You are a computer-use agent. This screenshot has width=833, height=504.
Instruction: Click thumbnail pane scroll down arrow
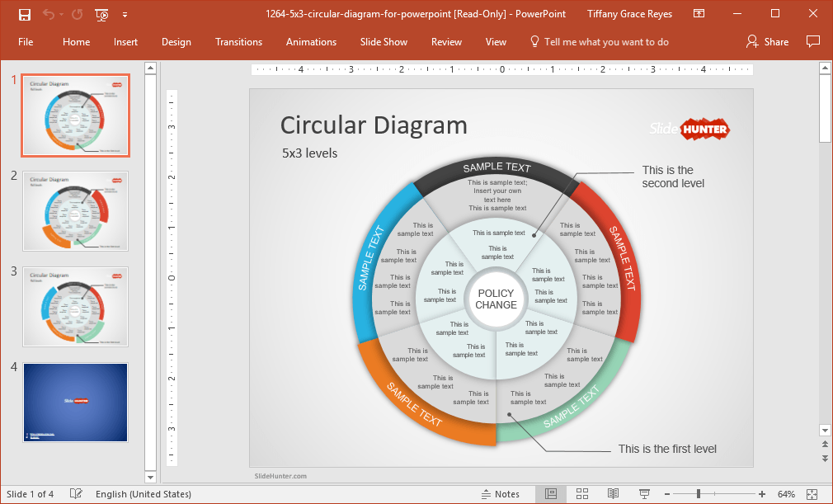click(x=150, y=477)
